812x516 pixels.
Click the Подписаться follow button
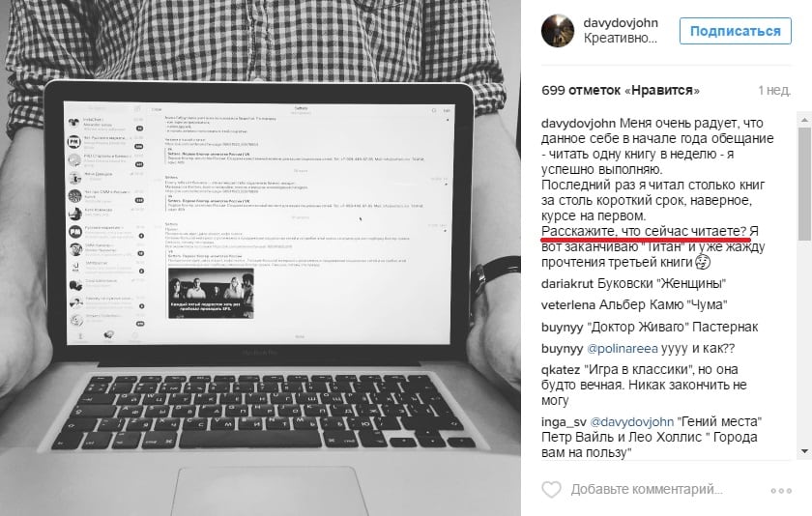736,31
